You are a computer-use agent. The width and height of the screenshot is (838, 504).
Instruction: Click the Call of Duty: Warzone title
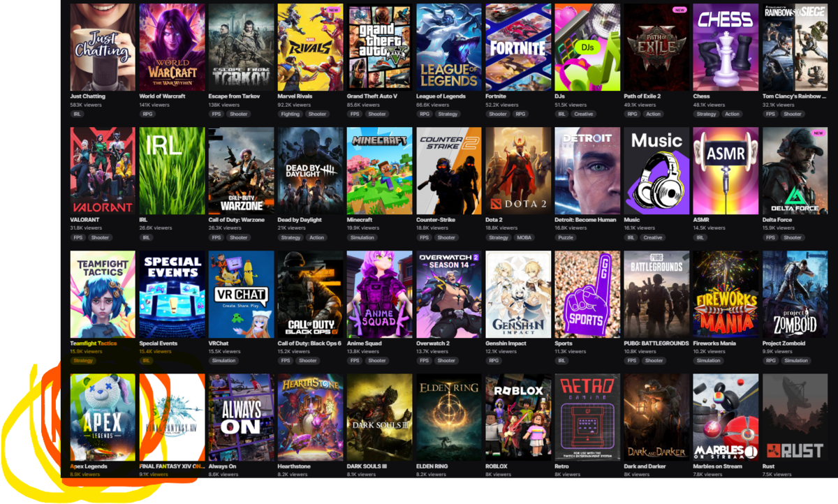(237, 220)
